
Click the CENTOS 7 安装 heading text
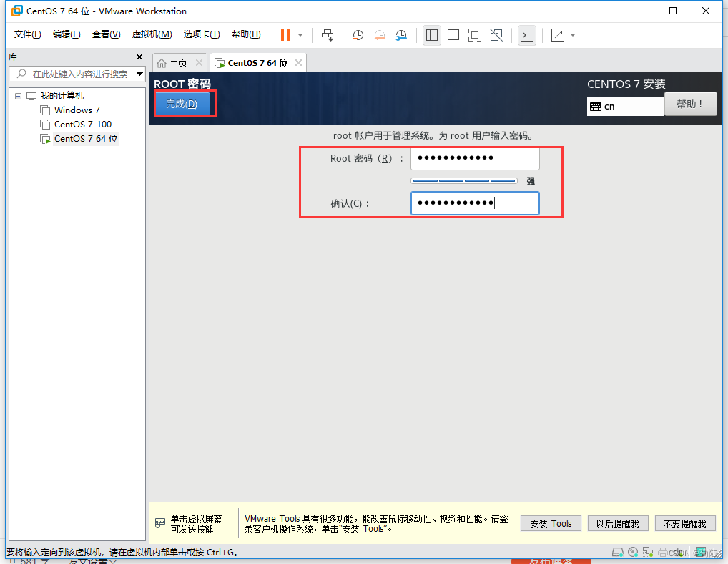626,84
